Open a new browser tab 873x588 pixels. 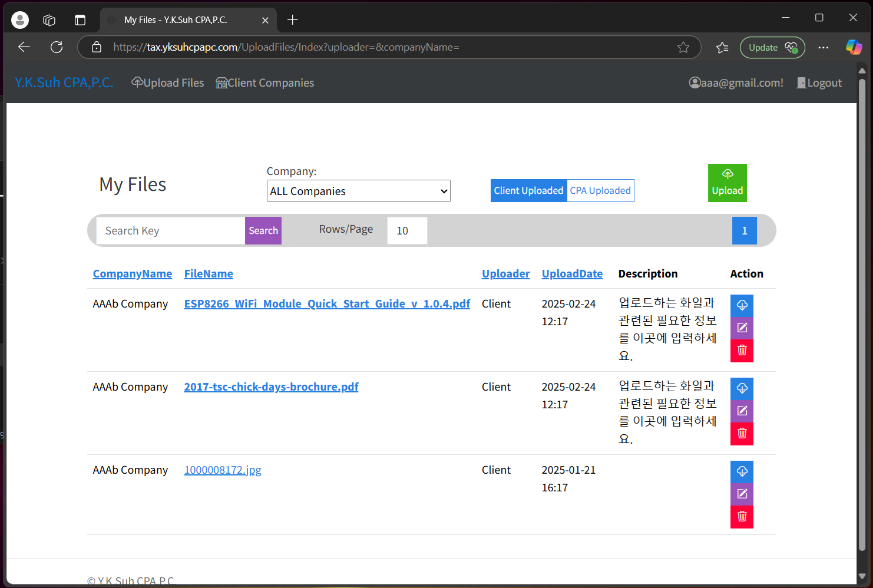[x=292, y=20]
